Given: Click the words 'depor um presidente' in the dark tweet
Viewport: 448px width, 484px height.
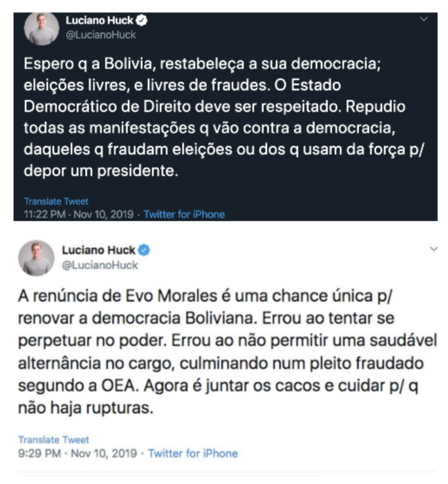Looking at the screenshot, I should click(101, 171).
